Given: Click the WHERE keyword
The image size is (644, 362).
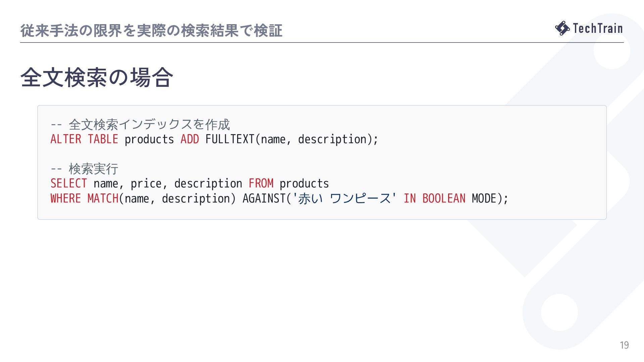Looking at the screenshot, I should [66, 198].
